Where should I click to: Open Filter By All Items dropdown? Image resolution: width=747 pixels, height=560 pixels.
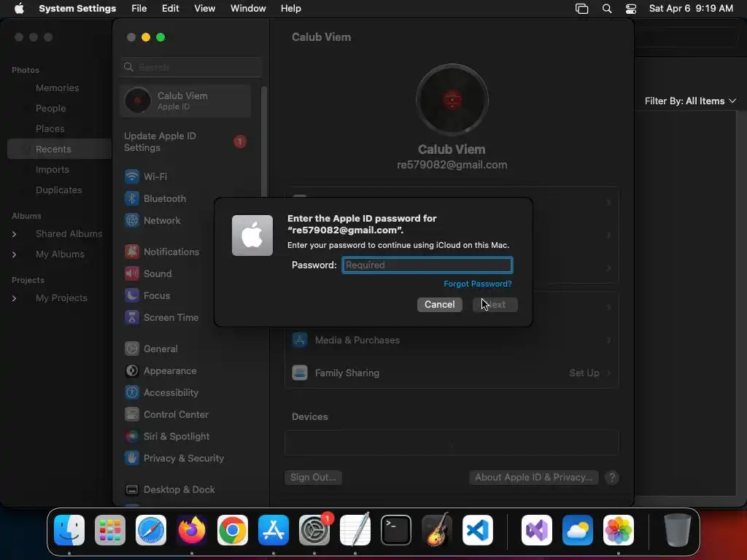[x=690, y=101]
